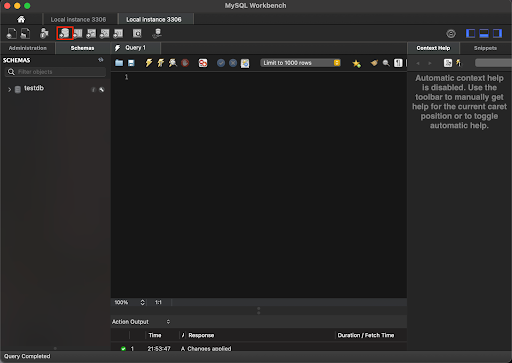Image resolution: width=512 pixels, height=363 pixels.
Task: Open find panel with magnifier icon
Action: click(x=386, y=63)
